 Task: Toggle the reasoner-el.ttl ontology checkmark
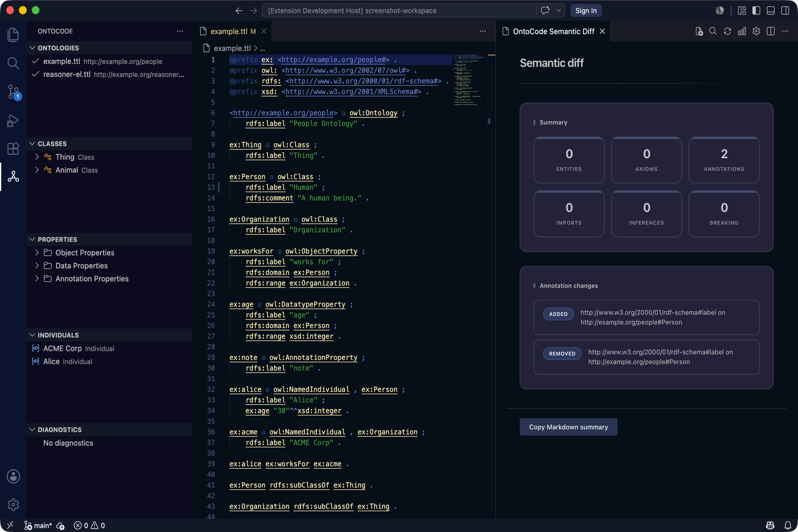pos(35,74)
